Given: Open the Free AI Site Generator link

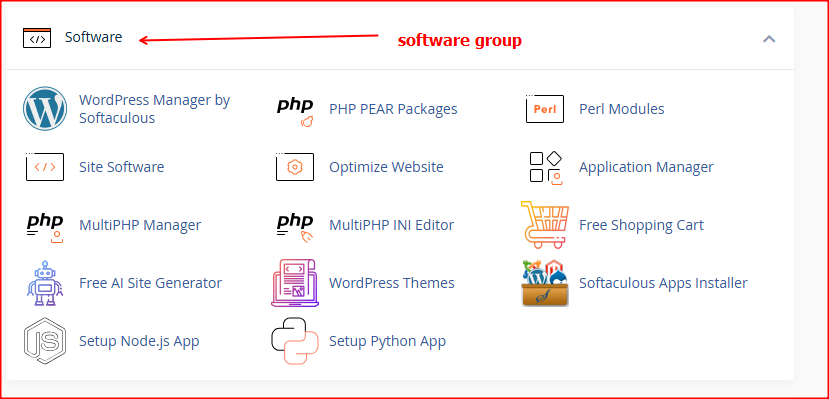Looking at the screenshot, I should click(x=150, y=283).
